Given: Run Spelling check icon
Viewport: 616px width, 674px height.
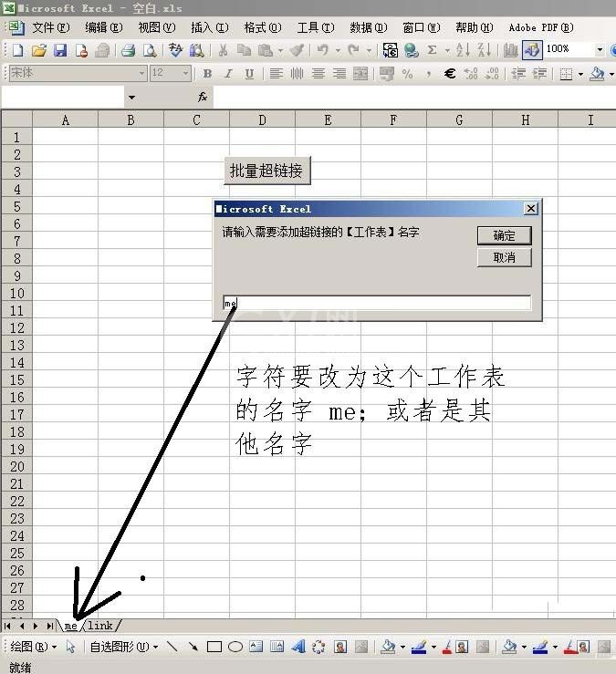Looking at the screenshot, I should click(x=175, y=50).
